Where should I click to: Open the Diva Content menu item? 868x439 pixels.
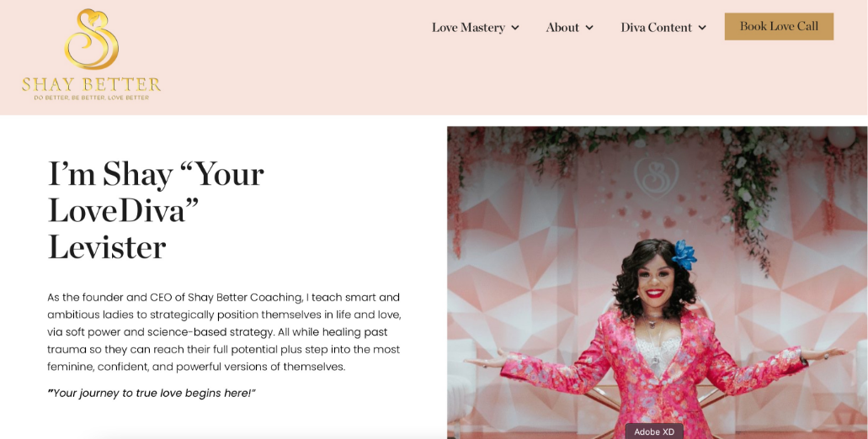pos(656,28)
